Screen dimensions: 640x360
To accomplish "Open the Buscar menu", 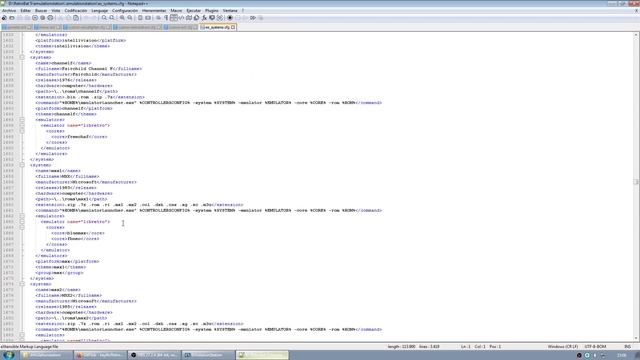I will pos(41,11).
